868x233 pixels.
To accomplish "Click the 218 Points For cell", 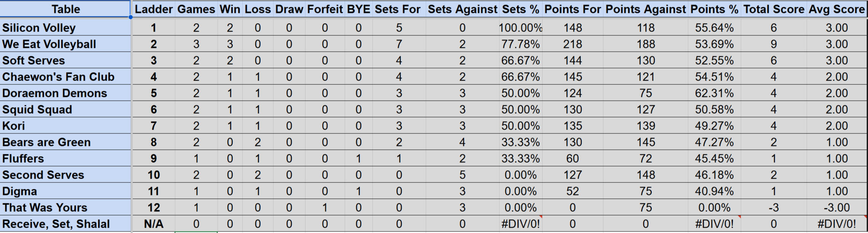I will [572, 44].
